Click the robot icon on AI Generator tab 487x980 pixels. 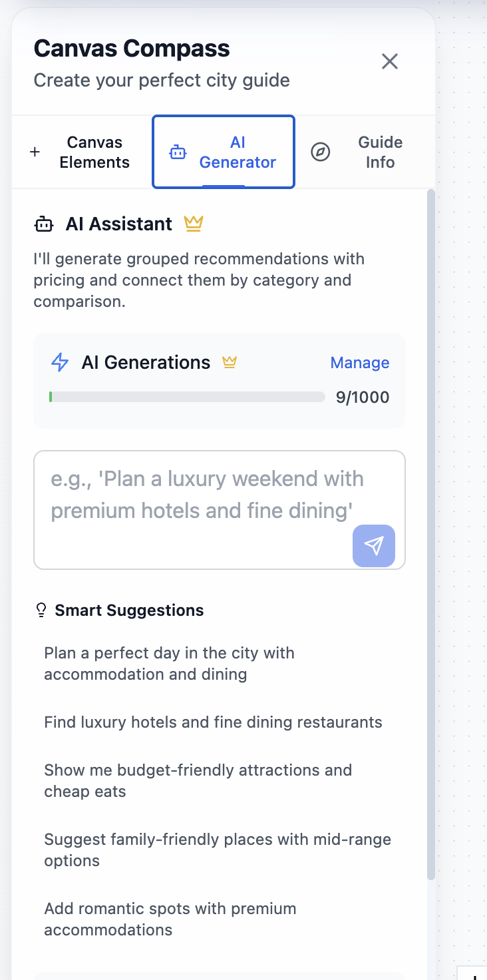click(x=178, y=152)
